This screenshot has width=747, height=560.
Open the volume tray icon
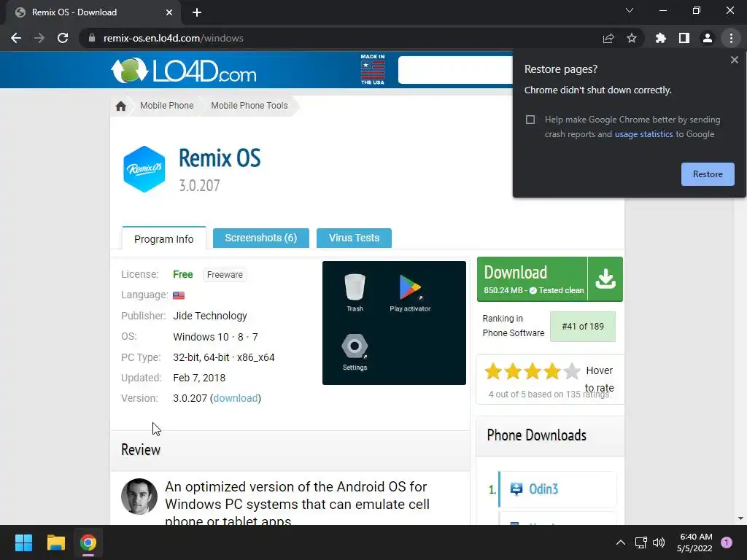coord(659,542)
